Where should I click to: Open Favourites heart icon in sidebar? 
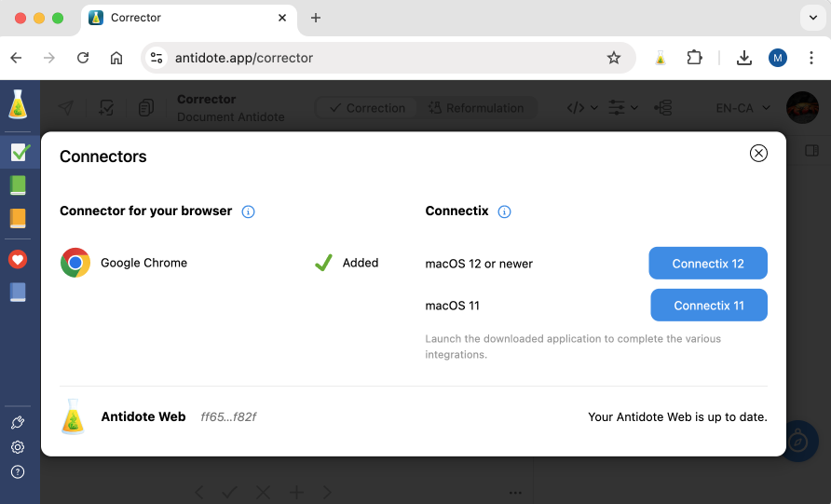click(18, 259)
